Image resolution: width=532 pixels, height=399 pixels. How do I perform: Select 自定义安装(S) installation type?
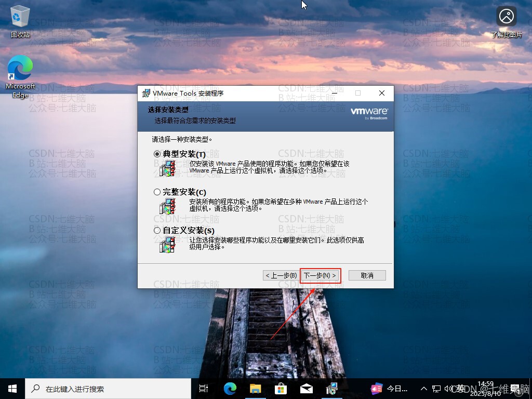tap(157, 230)
